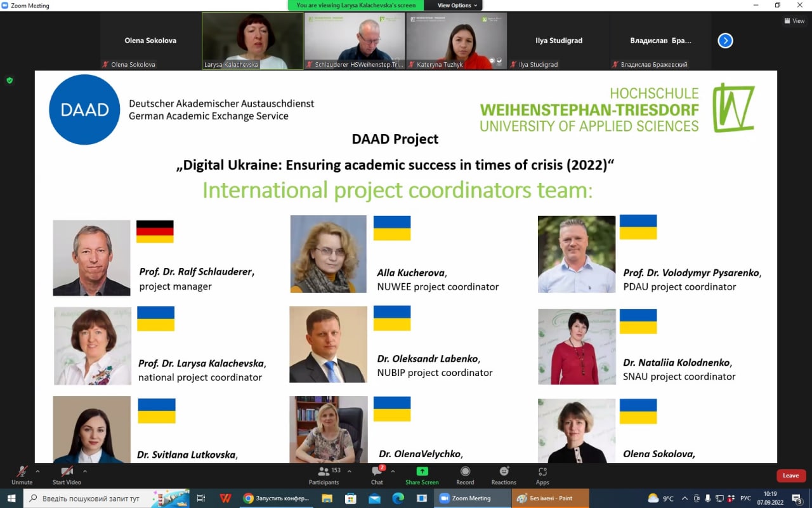Open the Participants panel
812x508 pixels.
tap(324, 475)
